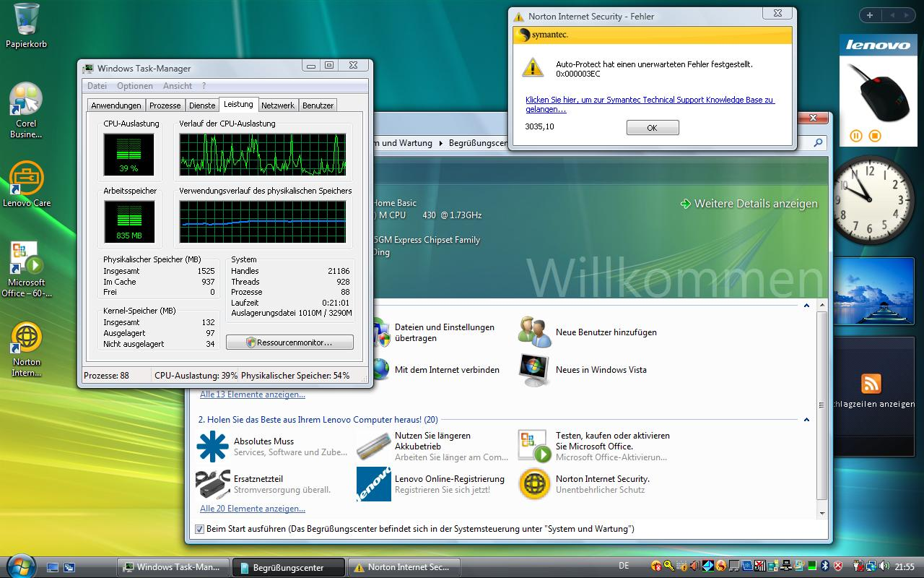924x578 pixels.
Task: Click the Microsoft Office activation icon
Action: 534,447
